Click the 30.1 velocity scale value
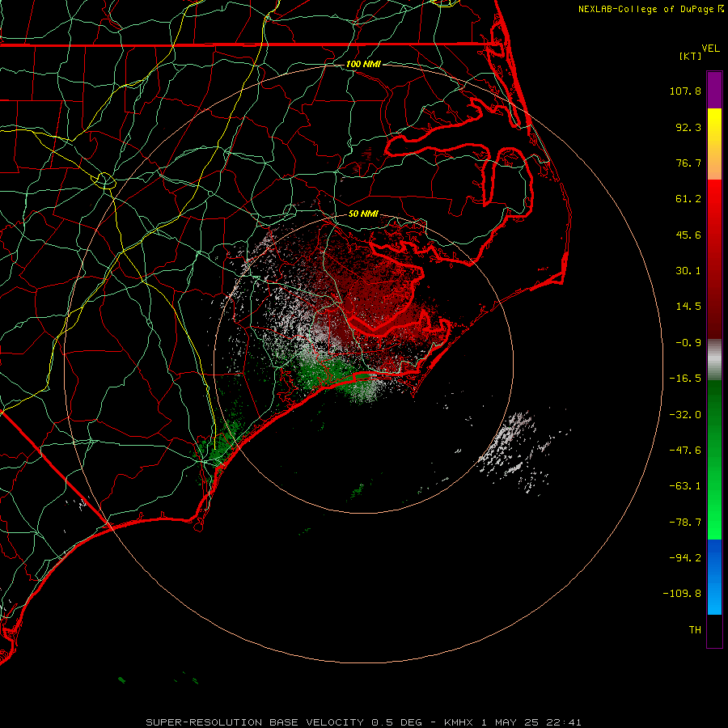 click(688, 271)
